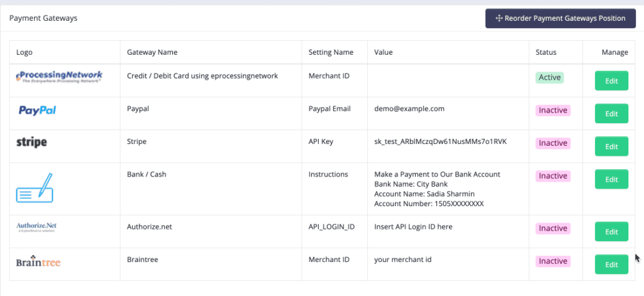This screenshot has height=296, width=644.
Task: Click the Status column header
Action: coord(546,52)
